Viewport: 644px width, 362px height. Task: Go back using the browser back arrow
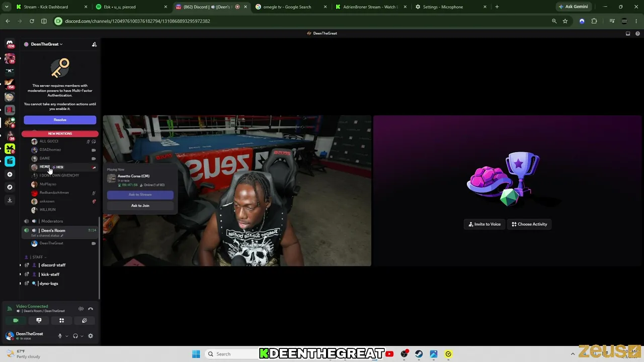coord(8,21)
